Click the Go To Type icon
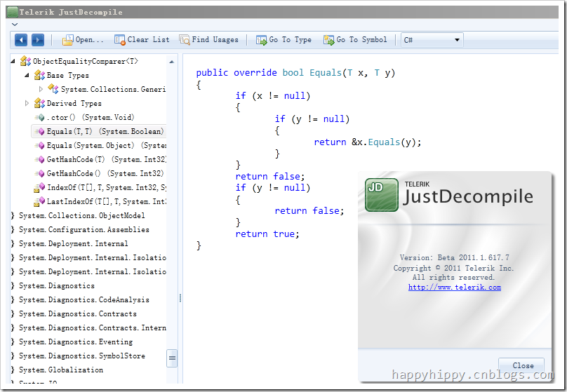567x392 pixels. (261, 40)
